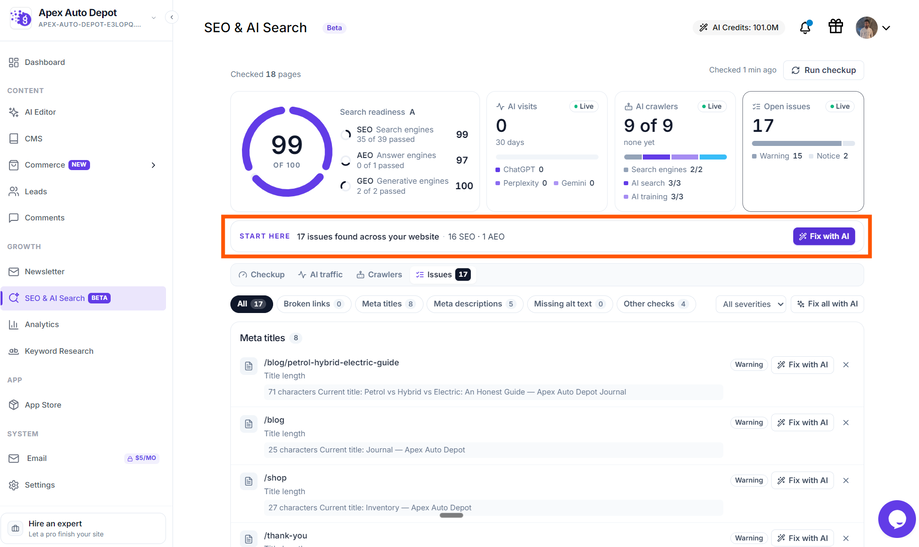Expand the Apex Auto Depot workspace switcher
The height and width of the screenshot is (547, 919).
pos(154,18)
